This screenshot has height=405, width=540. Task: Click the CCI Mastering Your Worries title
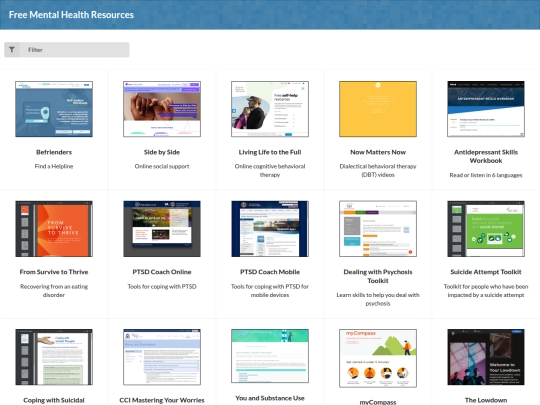click(162, 400)
